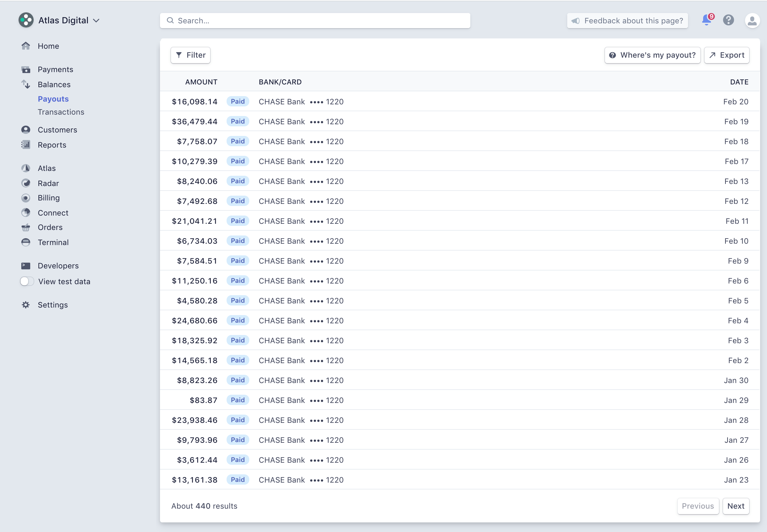Click the Paid badge for $9,793.96
Screen dimensions: 767x532
pos(238,440)
